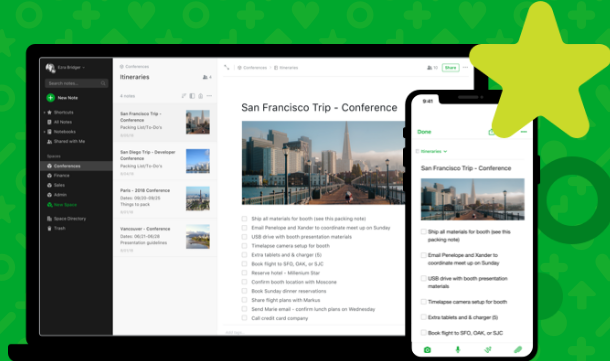Viewport: 610px width, 361px height.
Task: Click New Space link
Action: 65,205
